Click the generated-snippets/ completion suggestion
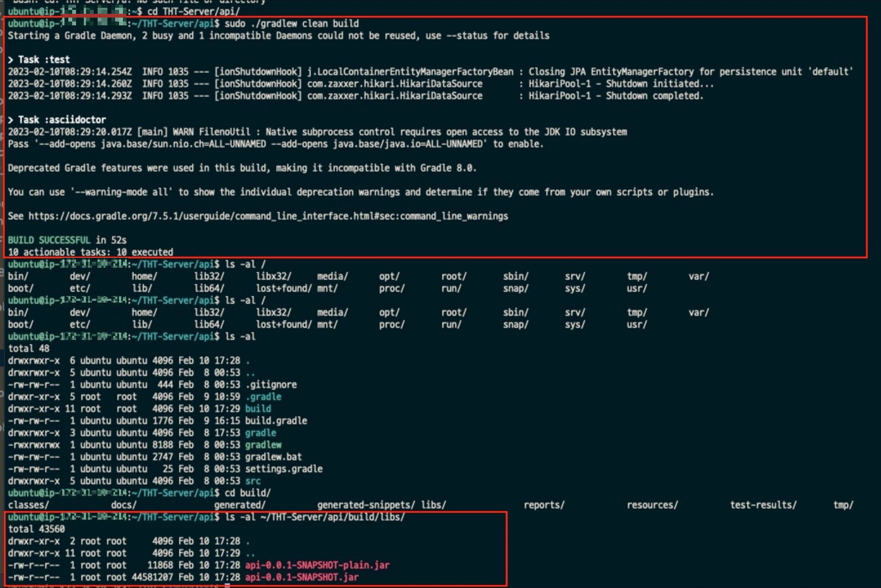Viewport: 881px width, 588px height. click(x=366, y=505)
